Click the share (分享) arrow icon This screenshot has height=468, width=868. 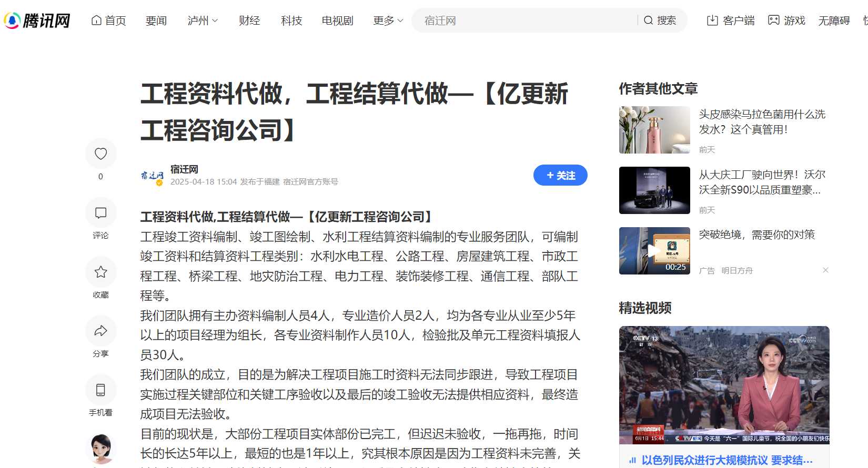(x=100, y=331)
